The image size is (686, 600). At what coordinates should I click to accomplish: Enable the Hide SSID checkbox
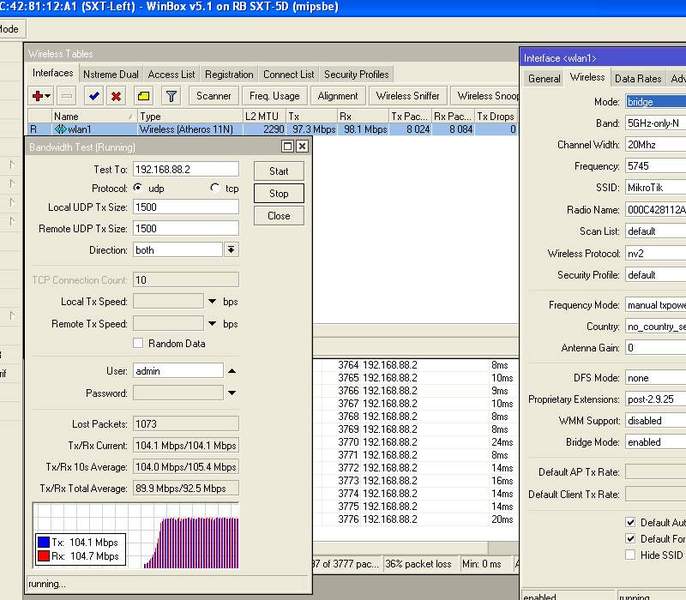tap(630, 555)
